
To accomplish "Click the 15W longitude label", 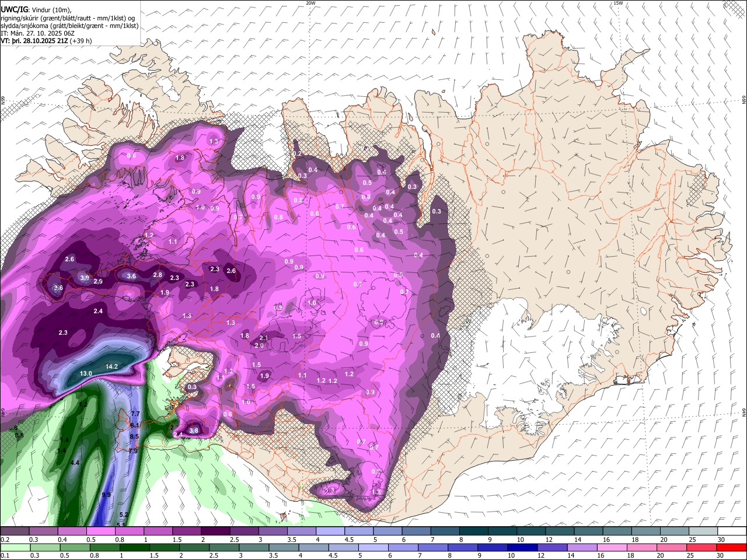I will (618, 3).
